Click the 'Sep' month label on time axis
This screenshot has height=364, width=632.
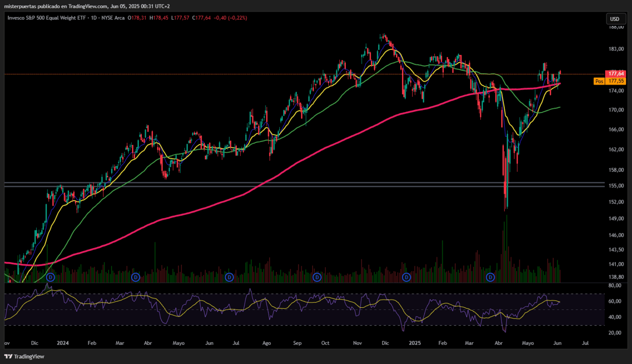297,343
